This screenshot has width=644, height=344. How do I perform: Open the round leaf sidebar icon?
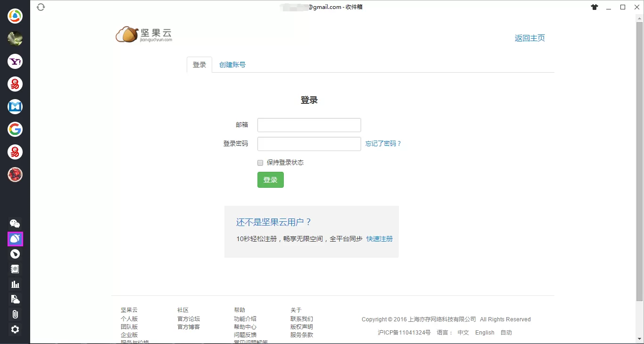tap(15, 254)
